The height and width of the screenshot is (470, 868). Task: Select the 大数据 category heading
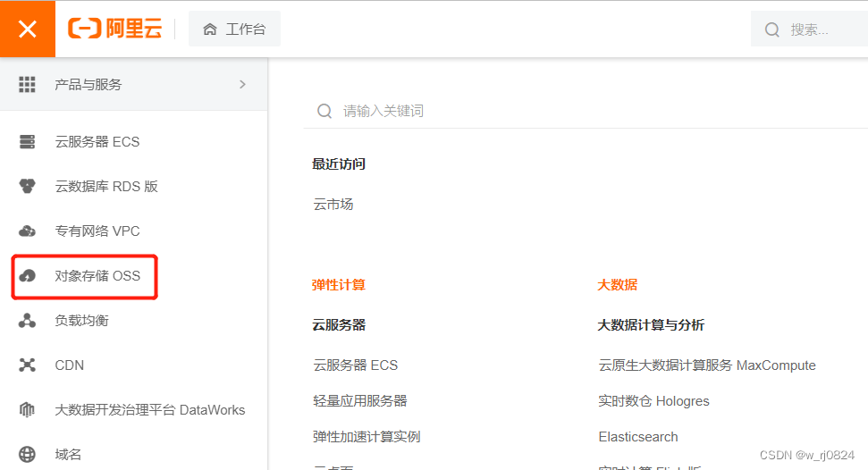[x=617, y=284]
